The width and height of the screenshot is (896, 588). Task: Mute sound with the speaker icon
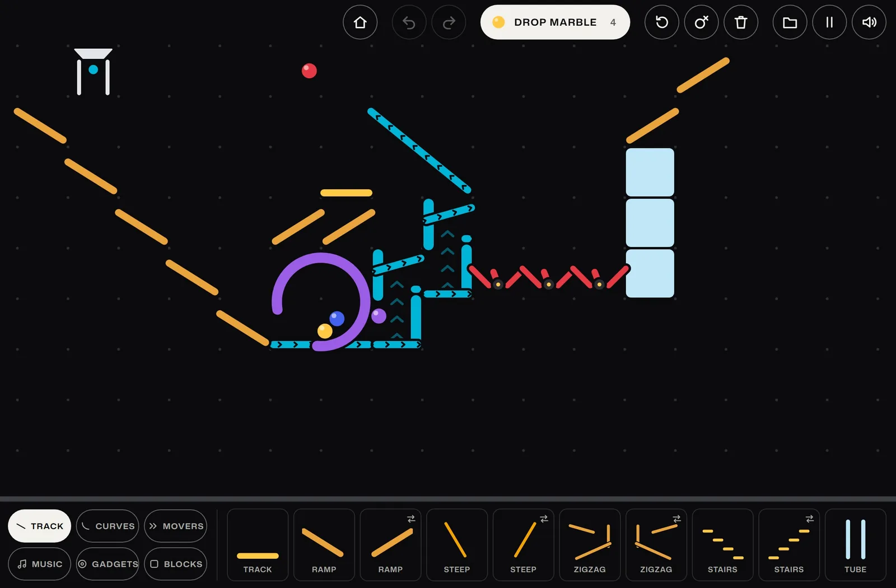coord(869,22)
